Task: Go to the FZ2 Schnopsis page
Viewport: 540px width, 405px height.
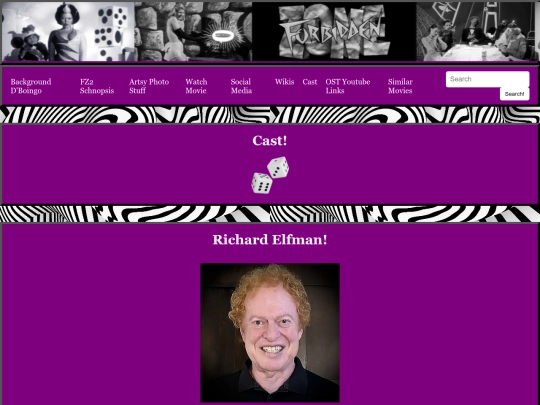Action: tap(97, 86)
